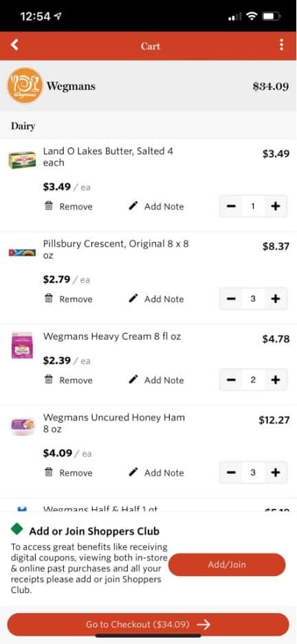Image resolution: width=297 pixels, height=644 pixels.
Task: Click trash icon to remove Pillsbury Crescent
Action: click(49, 299)
